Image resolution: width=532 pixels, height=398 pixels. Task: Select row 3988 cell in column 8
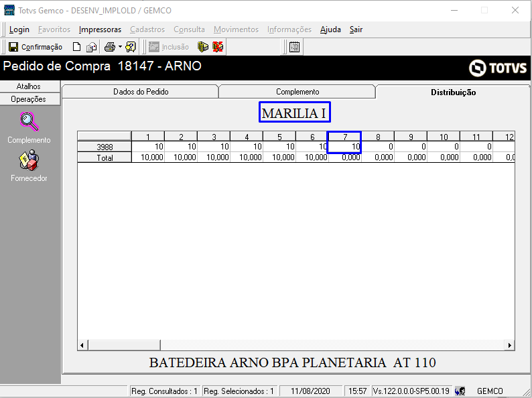click(x=378, y=147)
